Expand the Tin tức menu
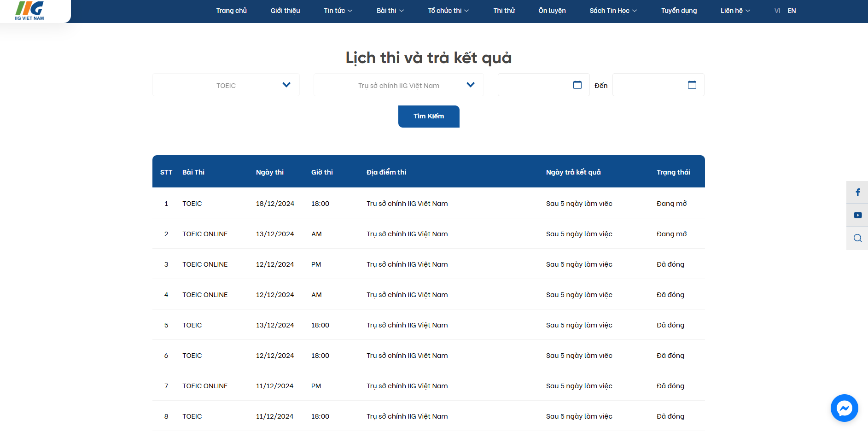This screenshot has height=432, width=868. [338, 11]
